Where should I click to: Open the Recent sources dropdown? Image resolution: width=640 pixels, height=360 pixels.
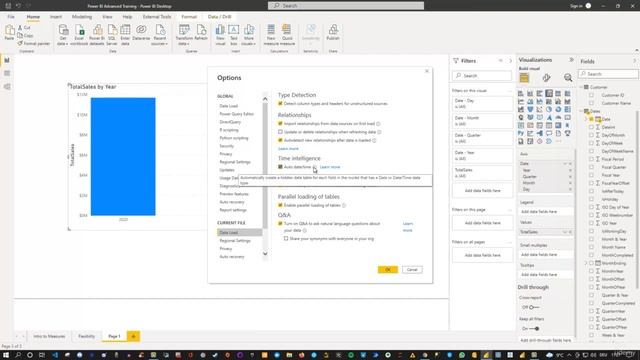pos(160,41)
